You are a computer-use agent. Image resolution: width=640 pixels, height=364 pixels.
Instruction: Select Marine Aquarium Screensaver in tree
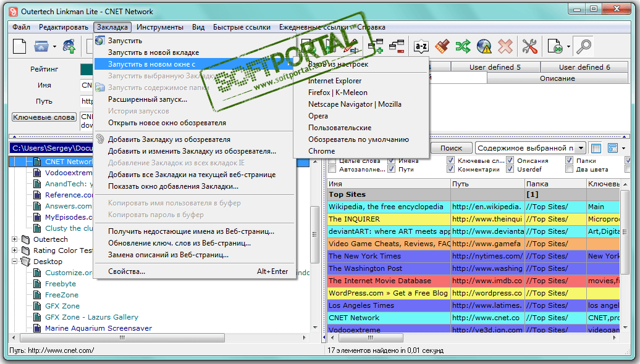click(98, 328)
